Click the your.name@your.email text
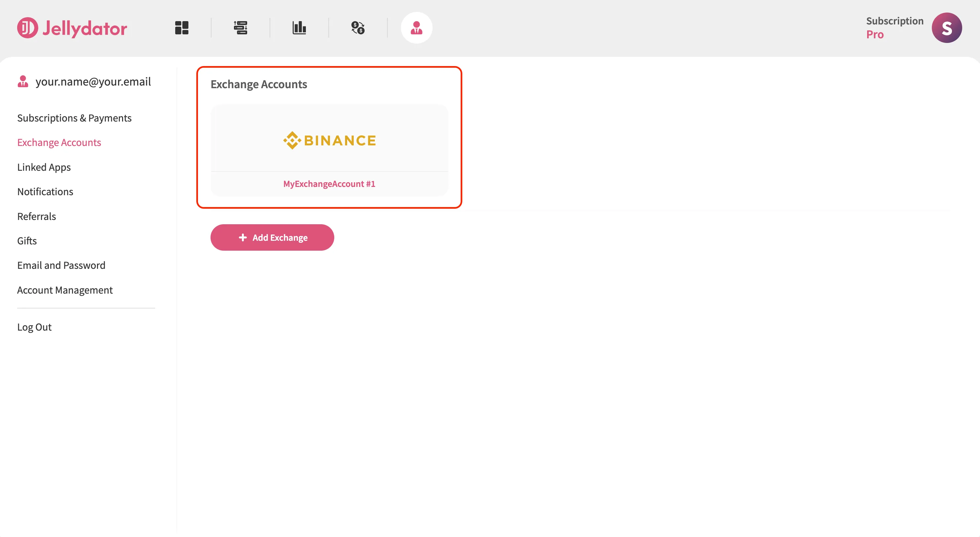This screenshot has height=537, width=980. [93, 82]
